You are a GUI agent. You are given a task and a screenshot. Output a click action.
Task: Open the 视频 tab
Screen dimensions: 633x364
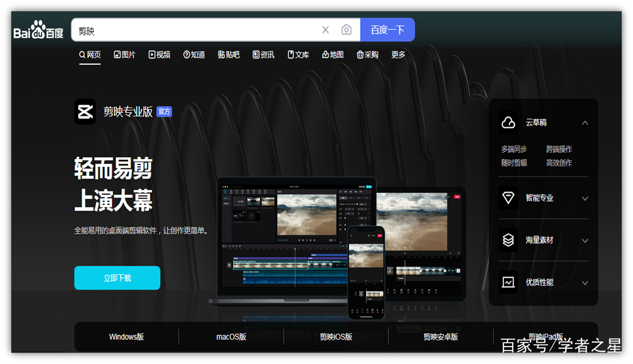pyautogui.click(x=160, y=55)
